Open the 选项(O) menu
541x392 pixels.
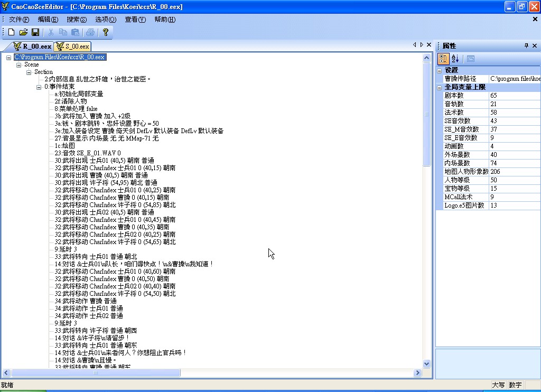point(106,20)
